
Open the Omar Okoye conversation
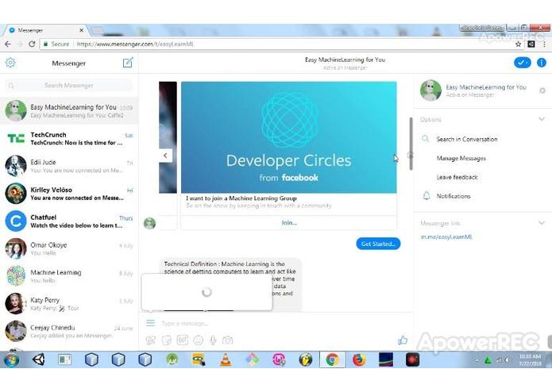click(x=69, y=248)
